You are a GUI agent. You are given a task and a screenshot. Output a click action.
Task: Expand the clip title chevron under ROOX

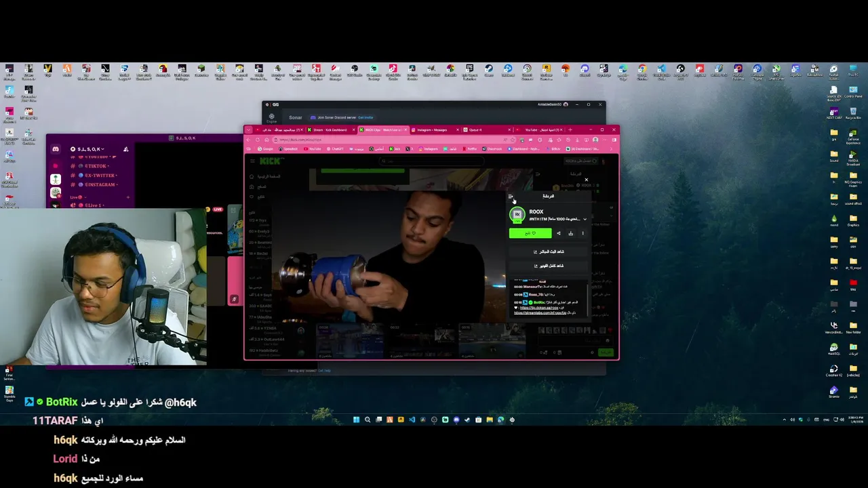pyautogui.click(x=585, y=219)
